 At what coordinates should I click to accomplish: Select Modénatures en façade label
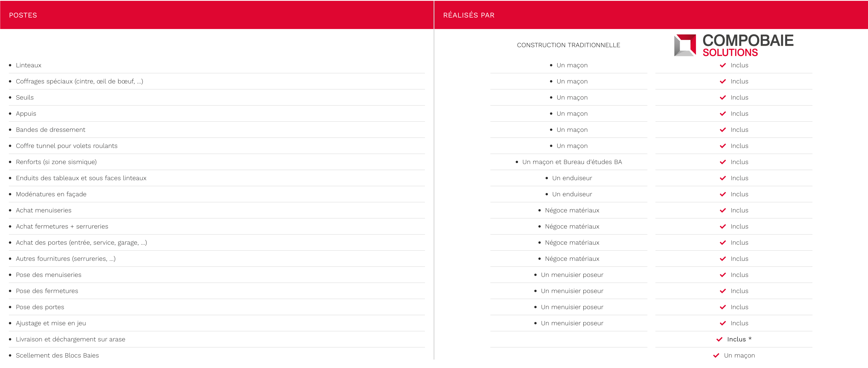[x=51, y=195]
